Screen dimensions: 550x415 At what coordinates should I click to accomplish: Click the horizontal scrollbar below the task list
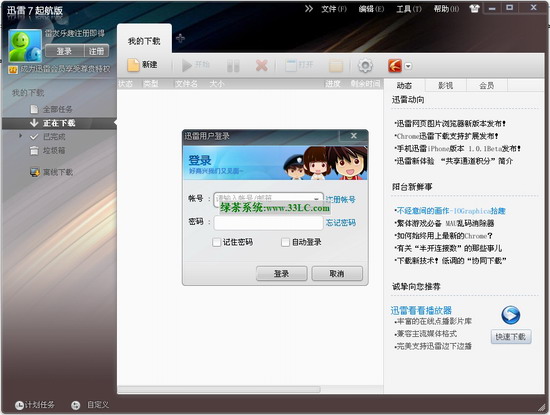[219, 389]
